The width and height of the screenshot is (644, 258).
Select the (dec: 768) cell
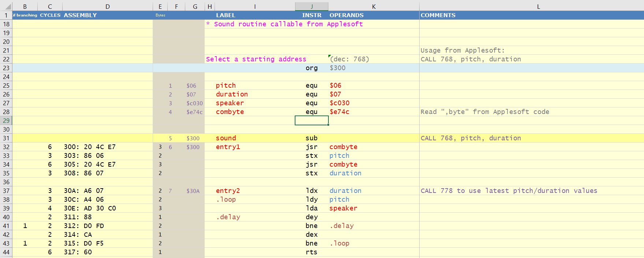pyautogui.click(x=349, y=59)
